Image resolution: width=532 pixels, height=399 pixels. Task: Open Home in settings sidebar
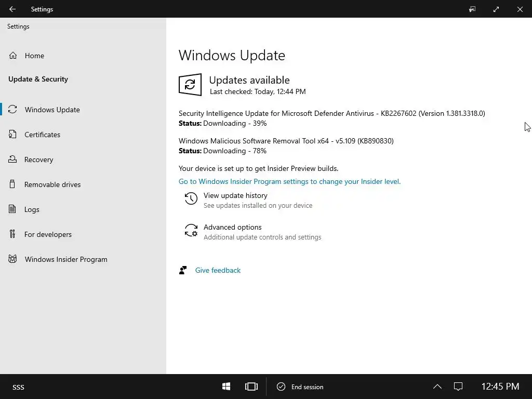pyautogui.click(x=34, y=56)
